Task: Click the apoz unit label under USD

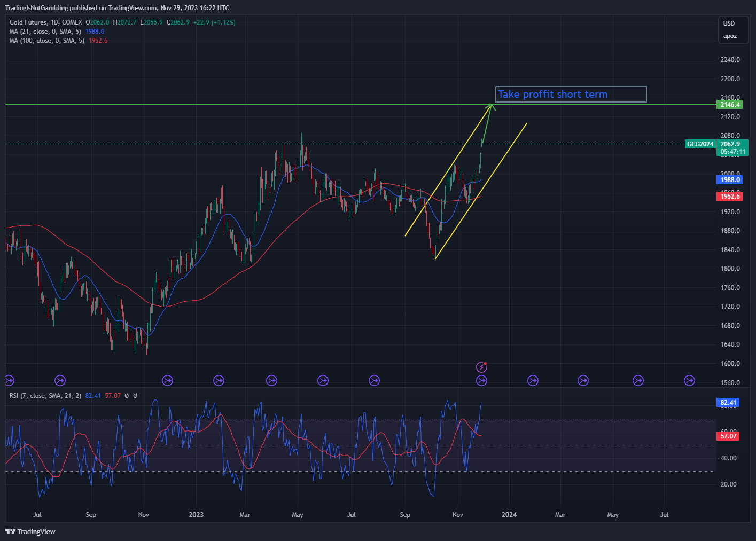Action: (x=730, y=36)
